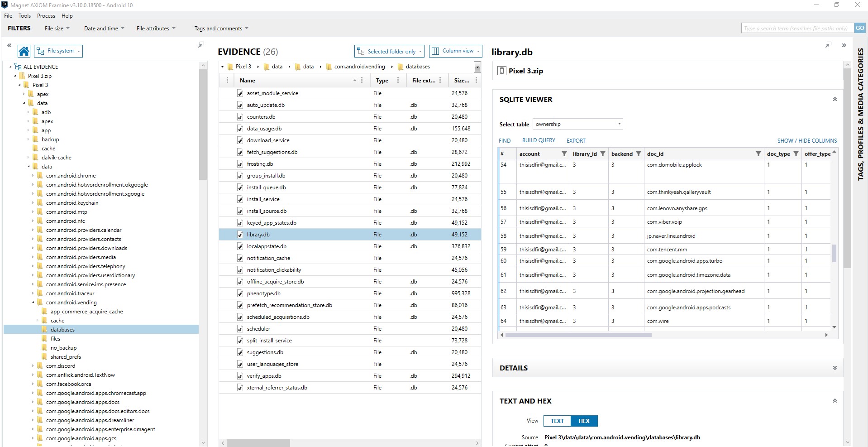Click FIND in the SQLite viewer
Screen dimensions: 868x447
pyautogui.click(x=505, y=141)
